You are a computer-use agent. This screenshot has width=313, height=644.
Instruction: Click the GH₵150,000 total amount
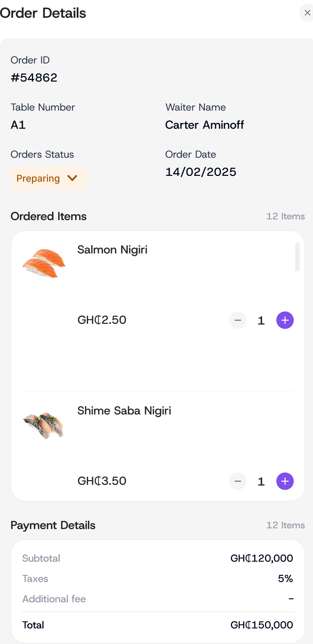(261, 625)
